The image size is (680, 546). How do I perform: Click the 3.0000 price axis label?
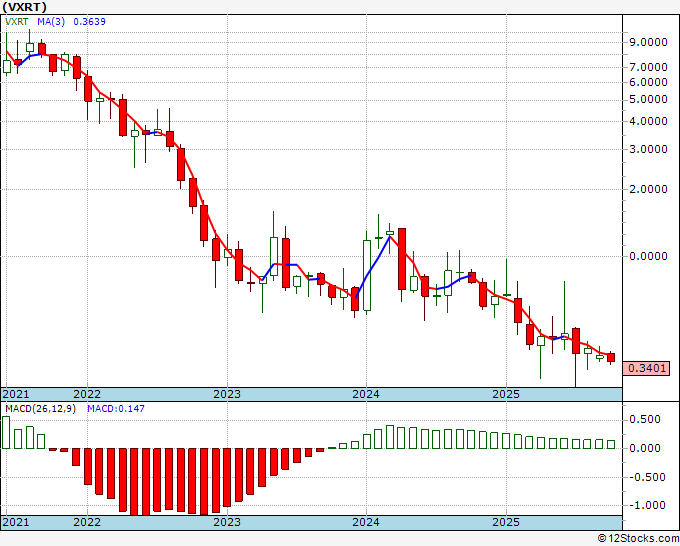[x=648, y=149]
